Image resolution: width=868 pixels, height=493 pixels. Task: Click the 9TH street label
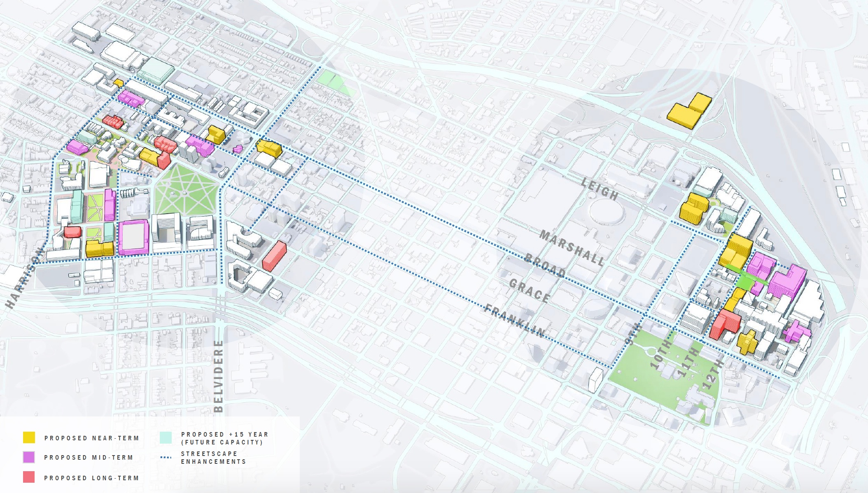[x=632, y=333]
